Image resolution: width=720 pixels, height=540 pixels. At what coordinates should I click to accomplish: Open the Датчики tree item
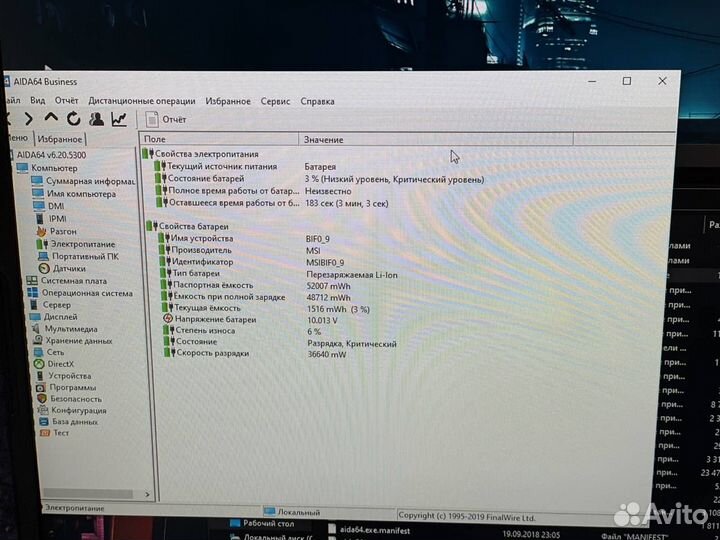(69, 268)
